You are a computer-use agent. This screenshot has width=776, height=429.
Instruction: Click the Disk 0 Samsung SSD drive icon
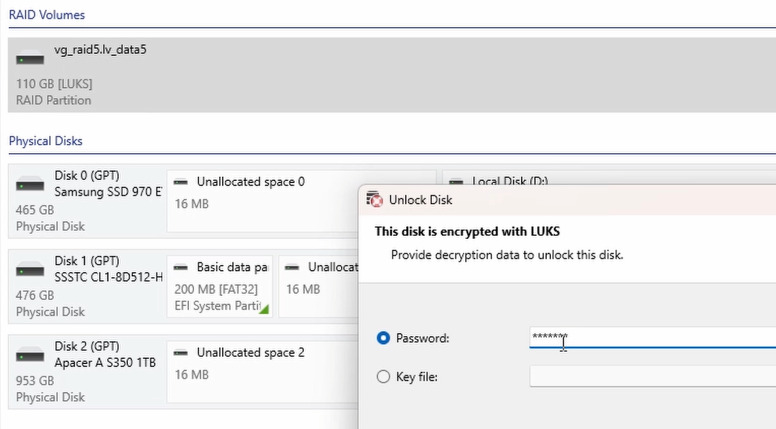click(30, 184)
